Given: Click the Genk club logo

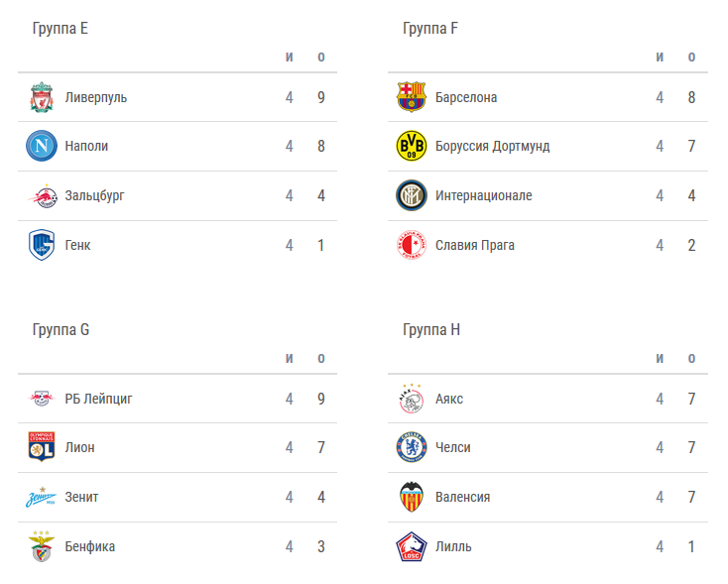Looking at the screenshot, I should 41,245.
